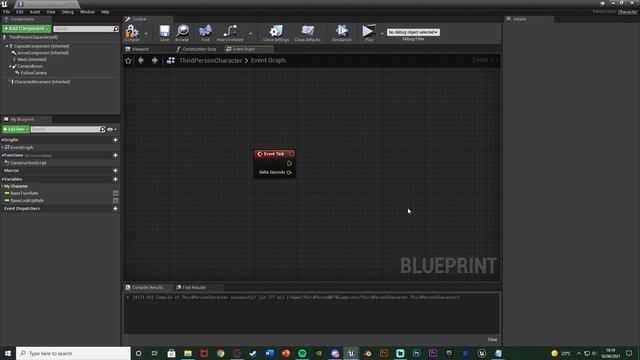
Task: Click ThirdPersonCharacter in the breadcrumb
Action: tap(211, 60)
